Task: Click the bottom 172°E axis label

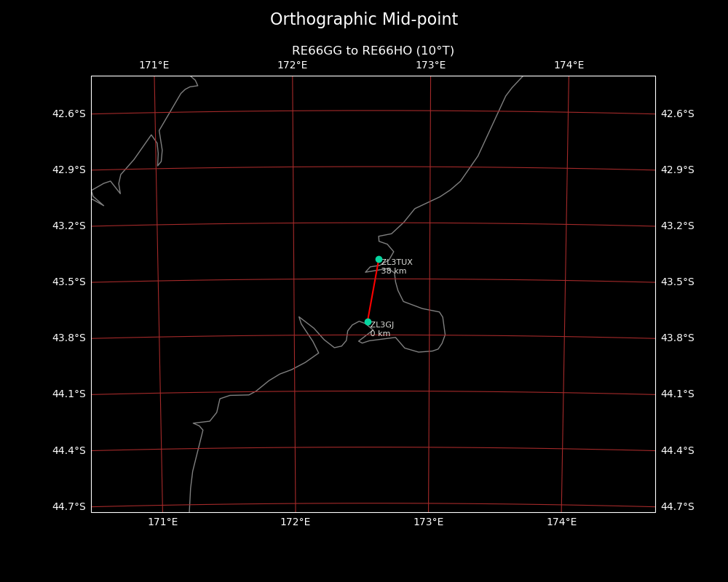Action: click(296, 522)
